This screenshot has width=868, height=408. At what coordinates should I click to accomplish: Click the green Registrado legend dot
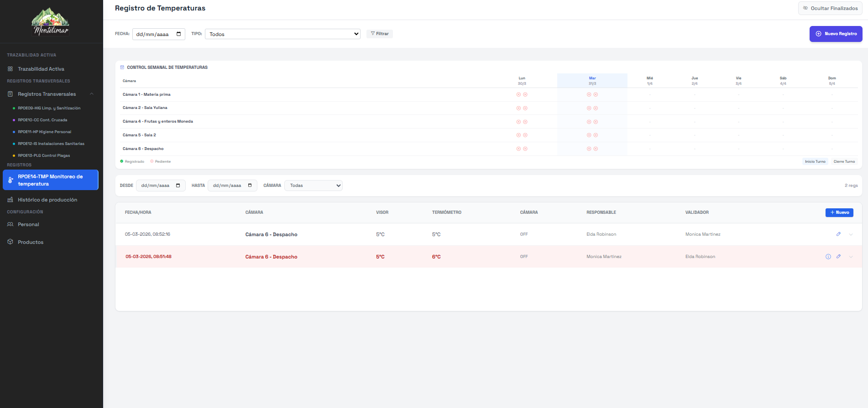coord(122,161)
